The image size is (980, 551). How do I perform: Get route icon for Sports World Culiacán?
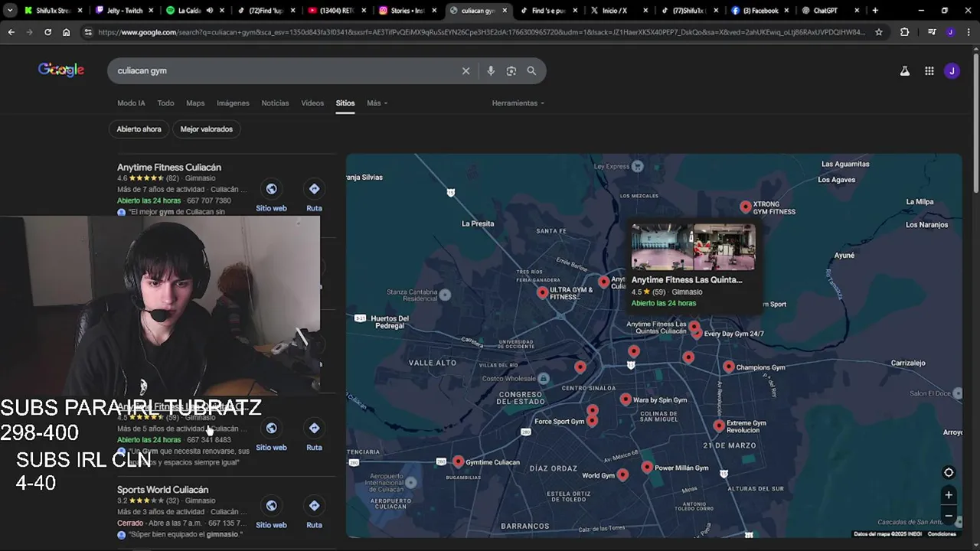click(x=314, y=506)
